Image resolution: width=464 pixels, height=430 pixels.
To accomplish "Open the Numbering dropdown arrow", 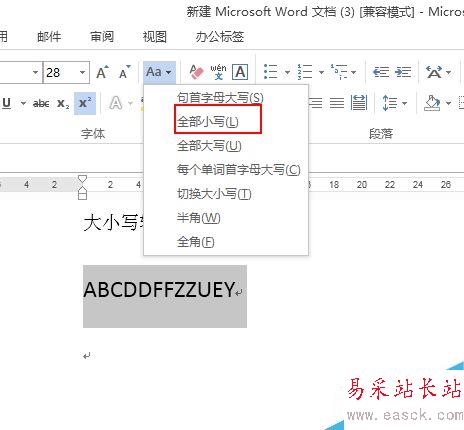I will (321, 72).
